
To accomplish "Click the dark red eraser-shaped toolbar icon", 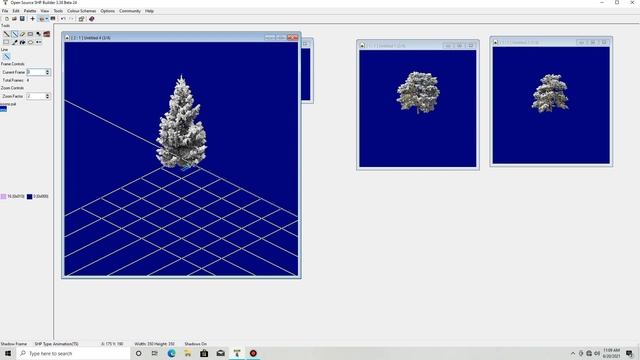I will [x=92, y=19].
